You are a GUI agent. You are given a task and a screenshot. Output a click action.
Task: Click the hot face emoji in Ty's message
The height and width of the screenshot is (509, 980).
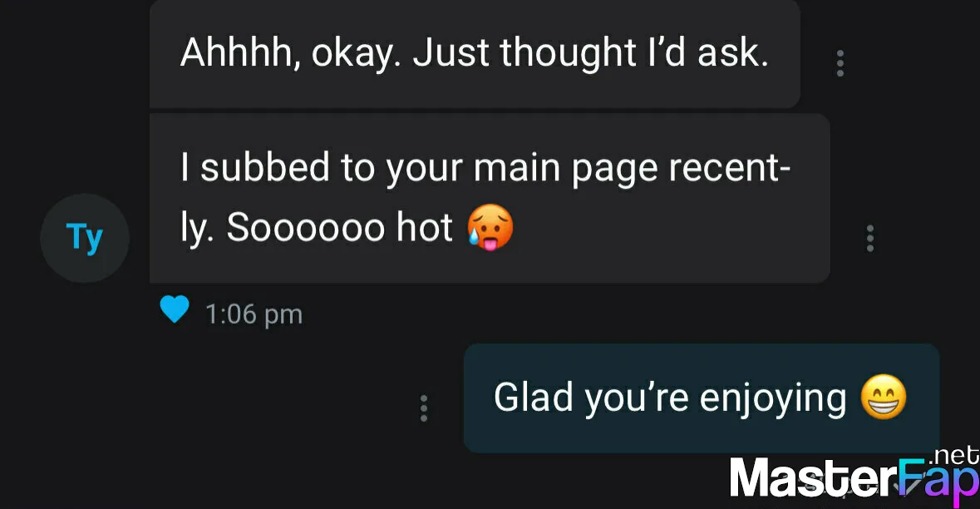(490, 227)
